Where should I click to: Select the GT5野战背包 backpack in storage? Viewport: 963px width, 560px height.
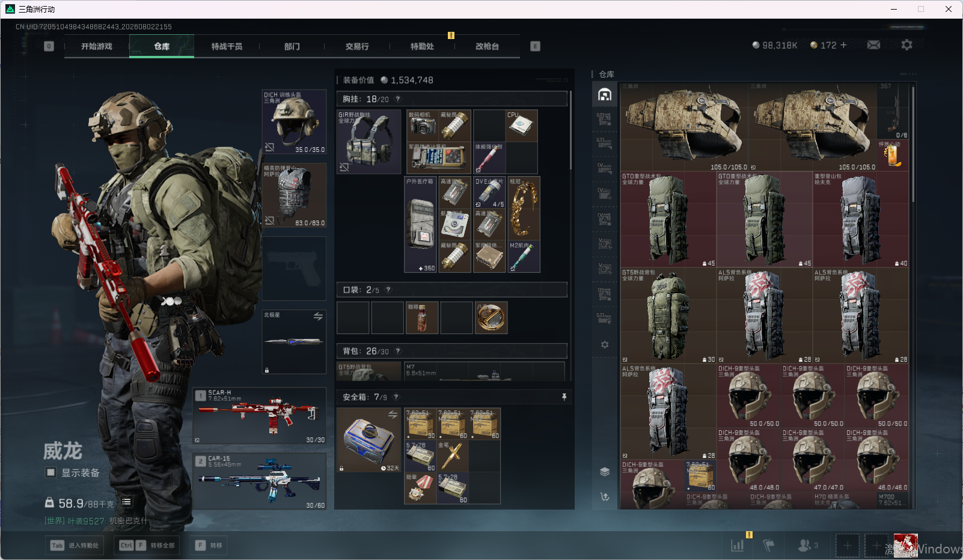click(x=668, y=315)
